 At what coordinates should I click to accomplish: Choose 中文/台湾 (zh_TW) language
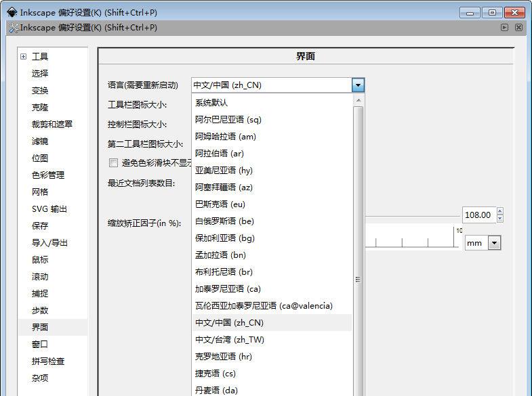(x=272, y=340)
